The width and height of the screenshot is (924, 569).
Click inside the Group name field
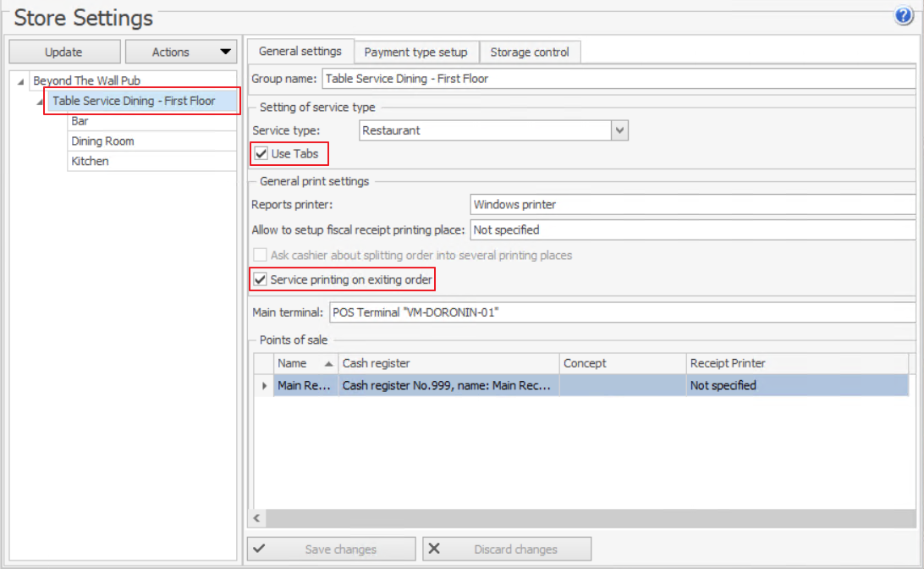pyautogui.click(x=618, y=79)
